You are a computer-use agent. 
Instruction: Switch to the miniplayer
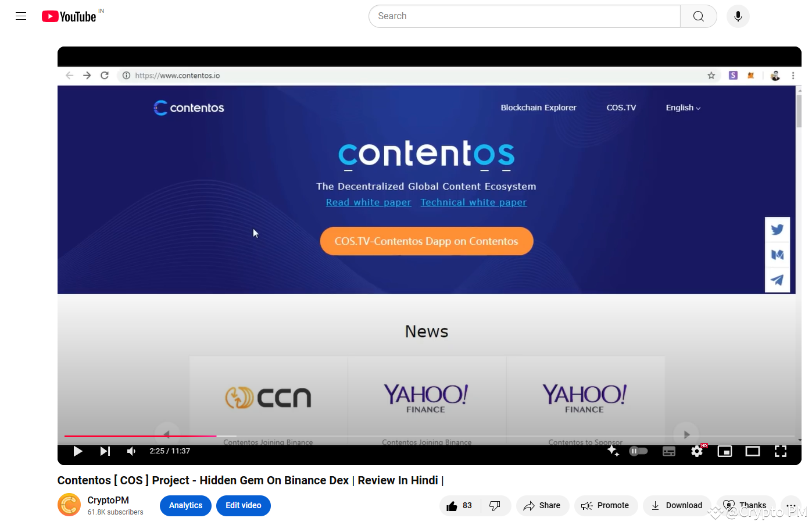coord(725,451)
